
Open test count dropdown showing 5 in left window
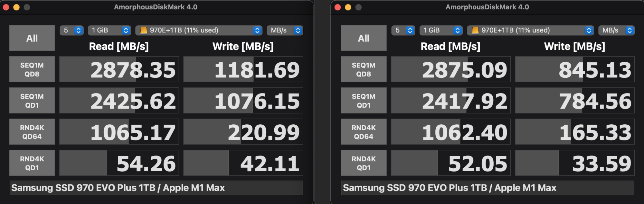point(72,30)
